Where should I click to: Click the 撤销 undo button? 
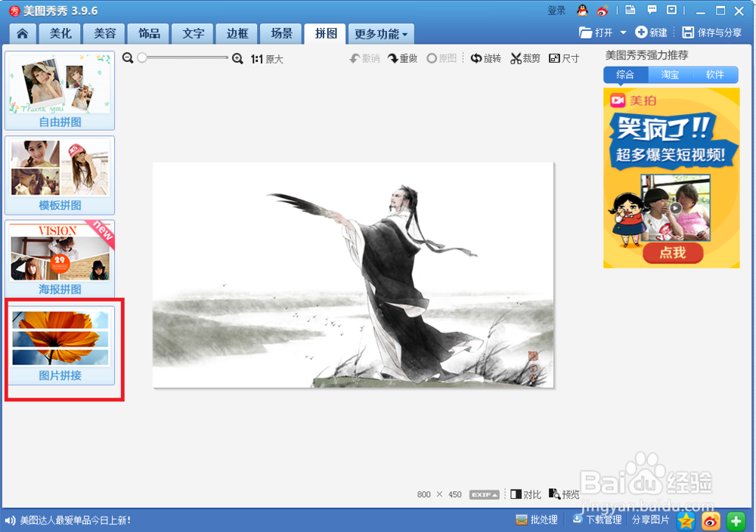click(x=364, y=58)
